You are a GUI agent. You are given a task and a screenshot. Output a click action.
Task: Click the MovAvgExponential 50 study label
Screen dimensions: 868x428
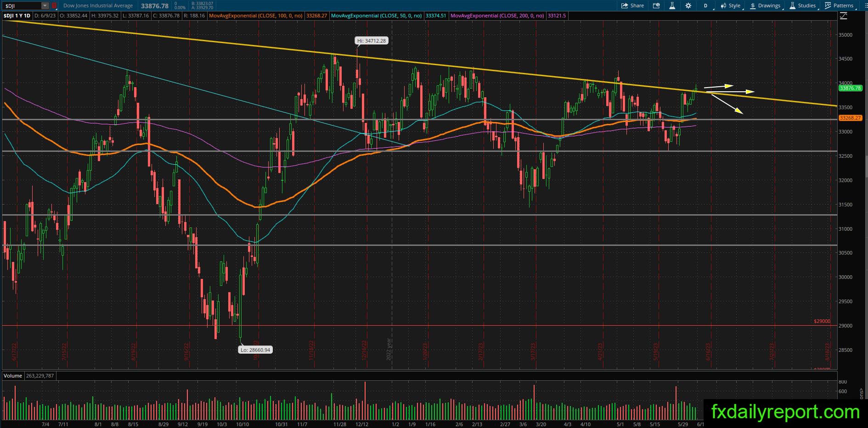tap(376, 16)
